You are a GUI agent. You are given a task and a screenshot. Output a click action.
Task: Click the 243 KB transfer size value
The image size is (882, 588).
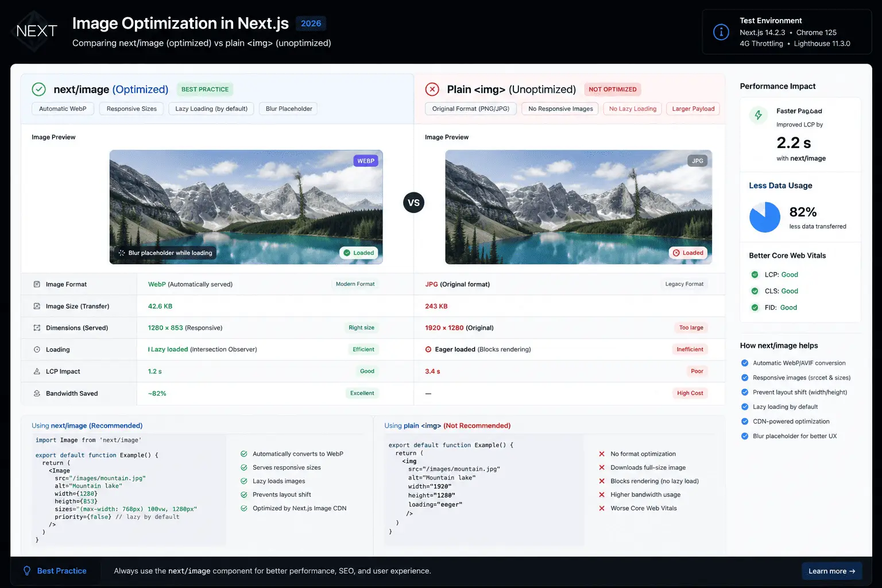pos(436,306)
